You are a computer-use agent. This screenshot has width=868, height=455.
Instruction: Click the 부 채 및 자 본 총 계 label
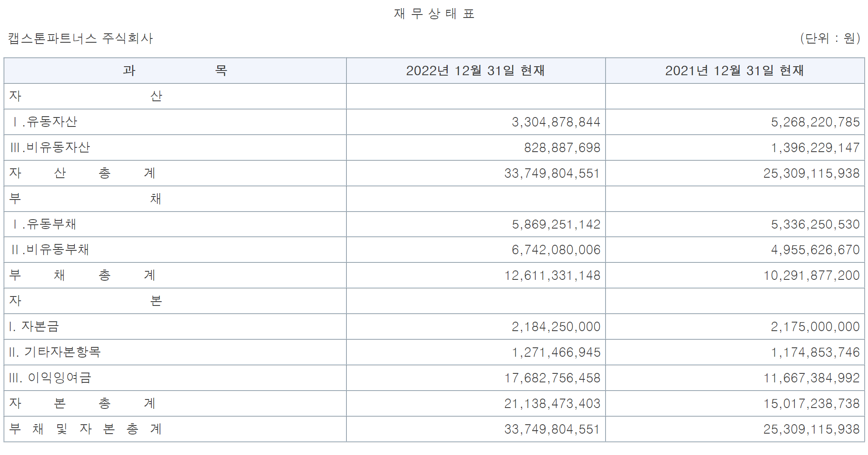pos(86,429)
